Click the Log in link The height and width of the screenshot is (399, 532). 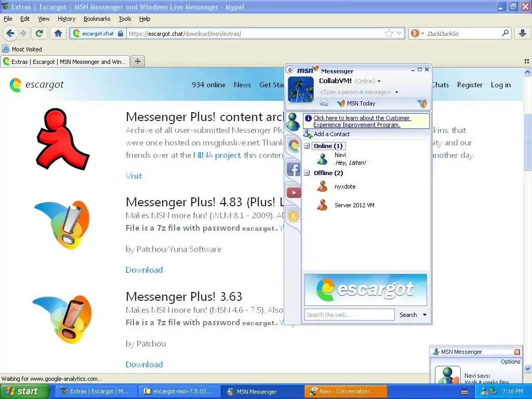pos(500,85)
